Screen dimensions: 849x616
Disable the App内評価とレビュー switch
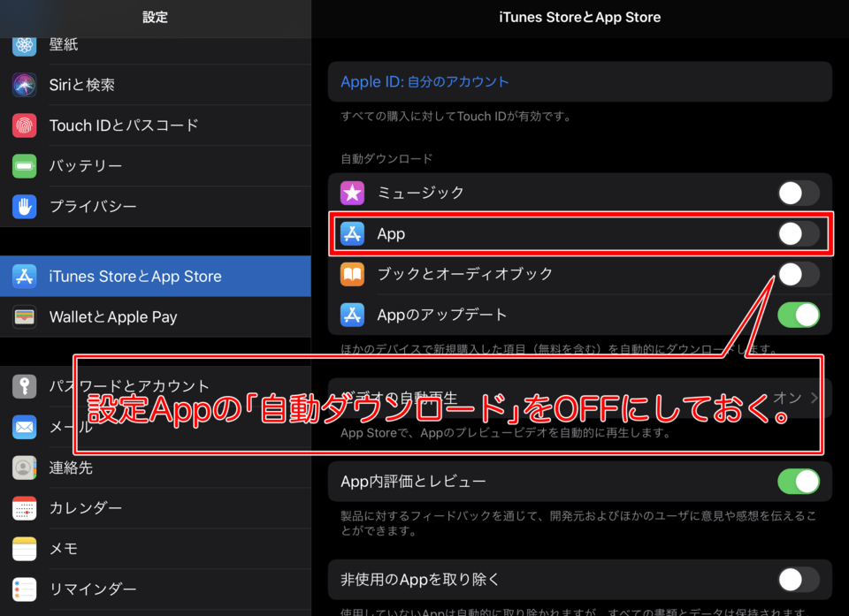(799, 481)
